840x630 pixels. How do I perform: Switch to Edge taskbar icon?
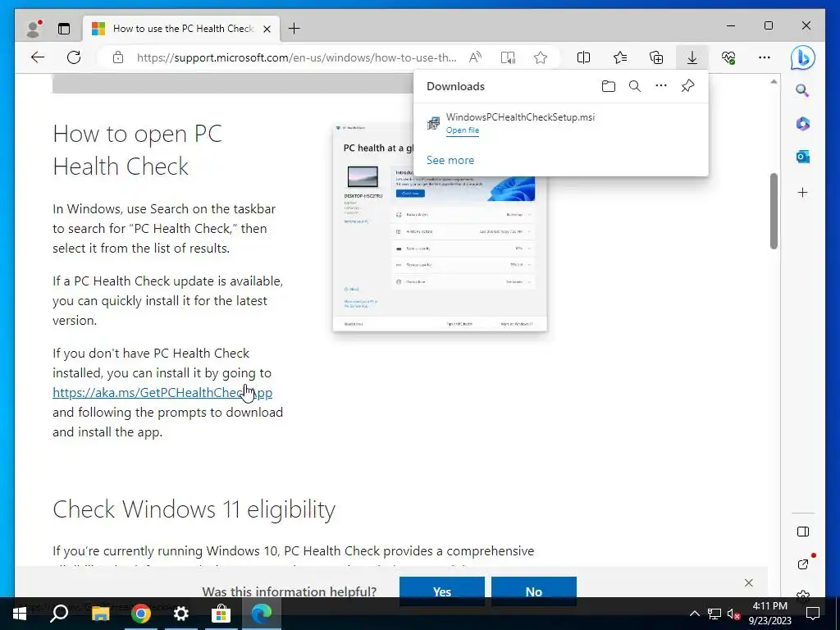click(262, 614)
